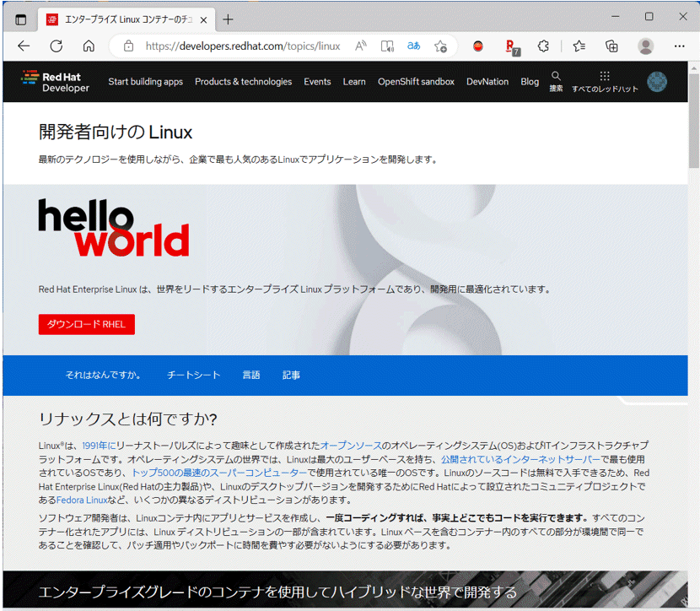The image size is (700, 611).
Task: Click the リナックスとは何ですか? heading
Action: pyautogui.click(x=127, y=419)
